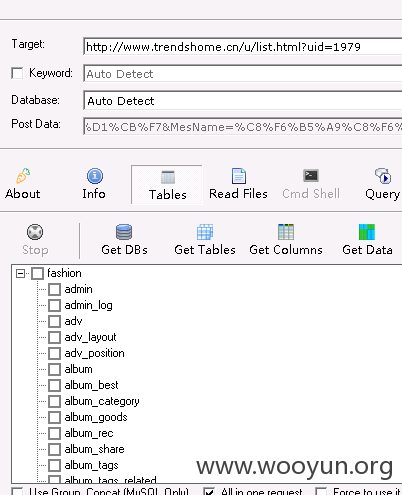Open the Read Files icon
This screenshot has width=402, height=495.
239,176
